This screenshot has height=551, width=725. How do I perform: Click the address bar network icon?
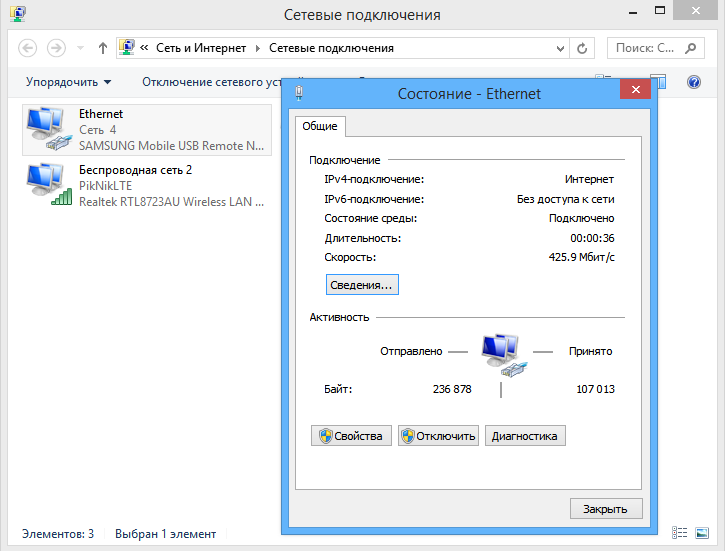(127, 47)
